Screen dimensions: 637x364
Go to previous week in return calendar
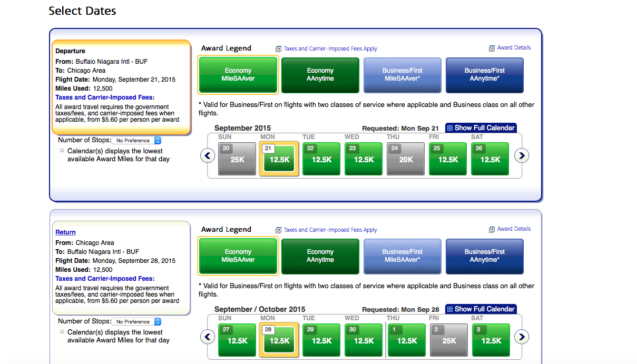coord(208,337)
